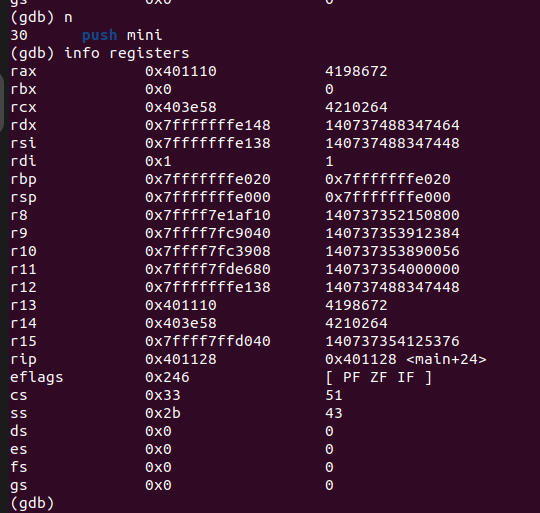
Task: Click the <main+24> symbol text
Action: click(x=446, y=359)
